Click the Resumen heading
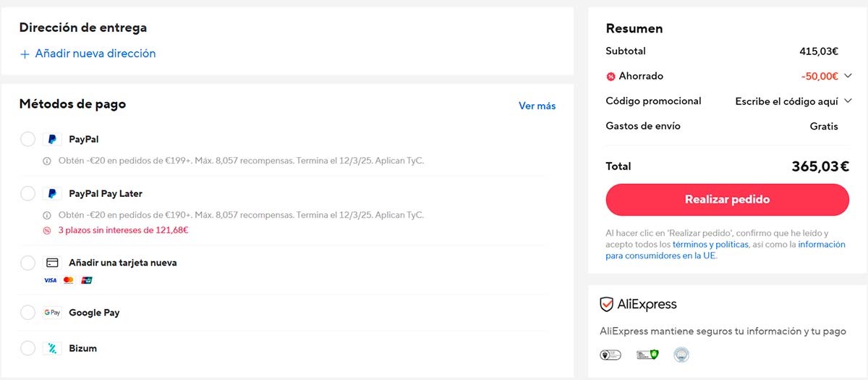 (x=634, y=29)
